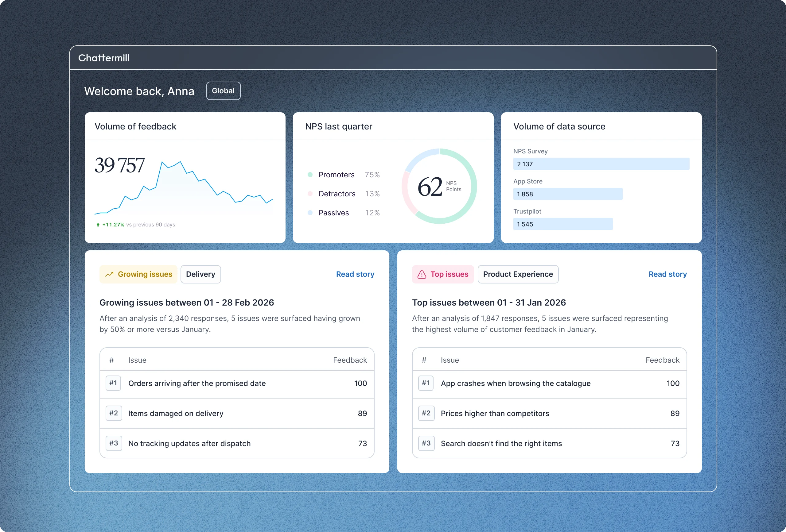Select the Top issues tag
Image resolution: width=786 pixels, height=532 pixels.
click(x=443, y=275)
